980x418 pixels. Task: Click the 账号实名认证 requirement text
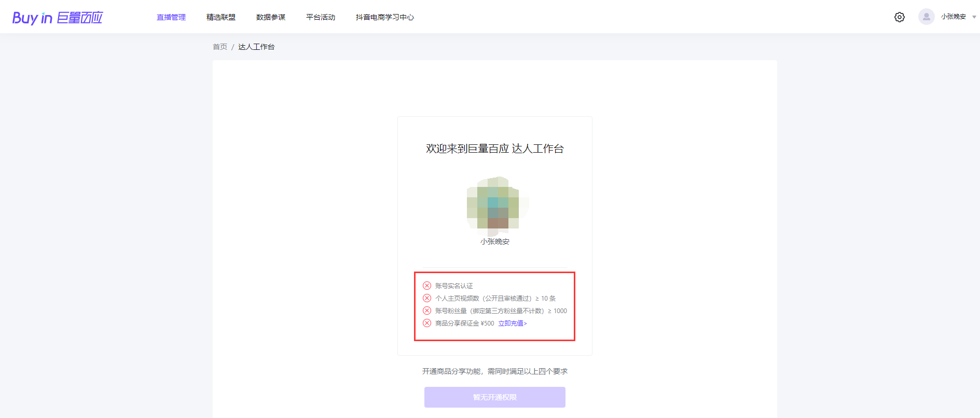pos(454,286)
